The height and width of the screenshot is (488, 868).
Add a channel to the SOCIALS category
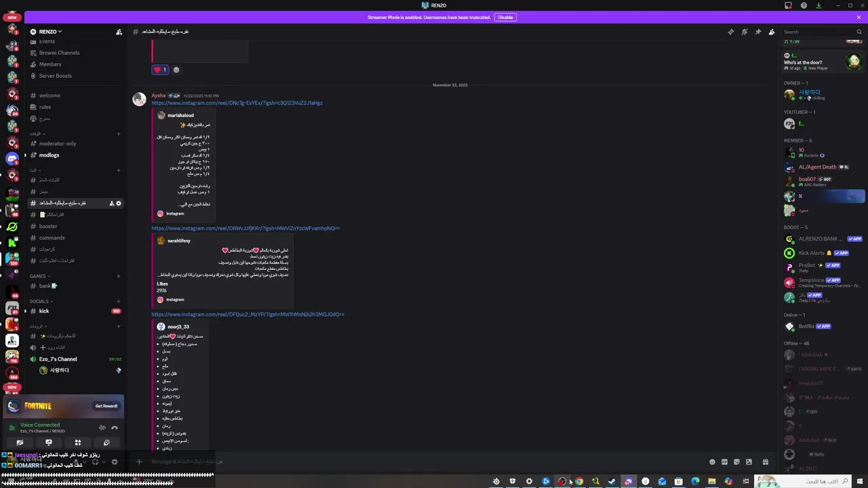click(x=119, y=302)
